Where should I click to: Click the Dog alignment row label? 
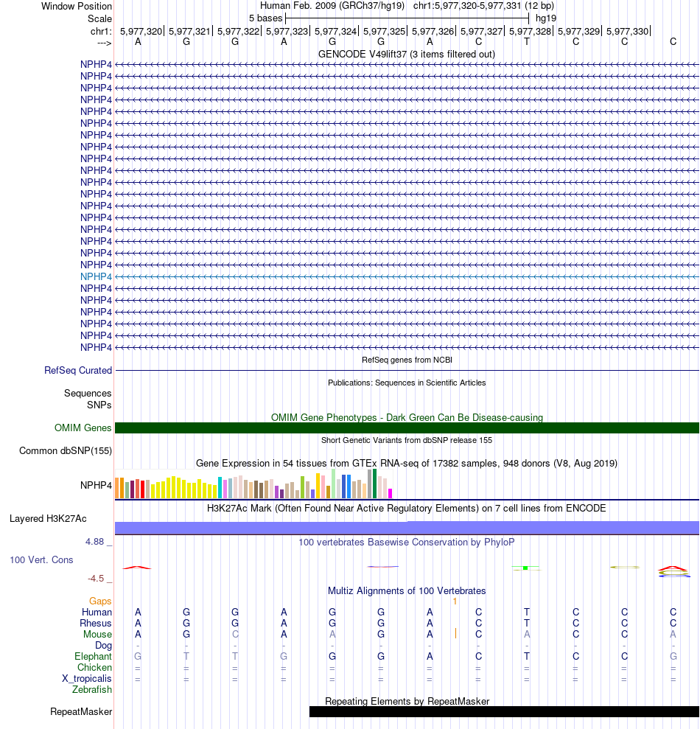(104, 645)
